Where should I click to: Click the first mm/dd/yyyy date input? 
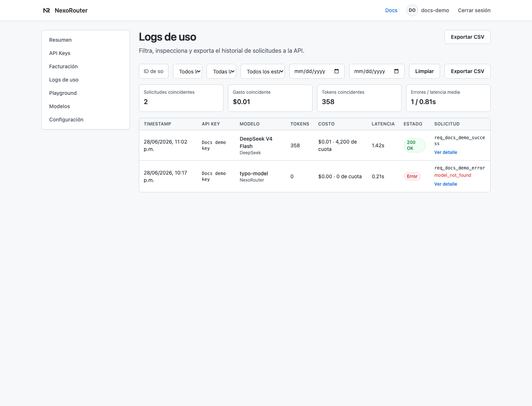[x=317, y=71]
